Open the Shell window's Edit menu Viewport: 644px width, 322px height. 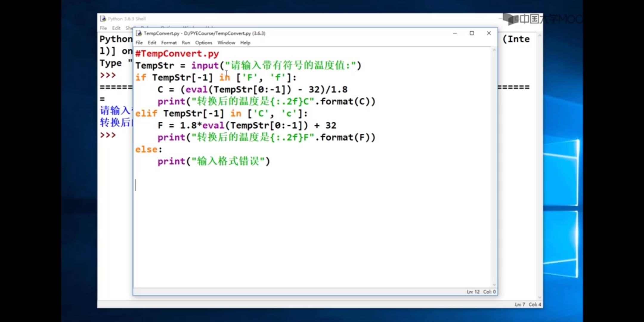coord(116,28)
